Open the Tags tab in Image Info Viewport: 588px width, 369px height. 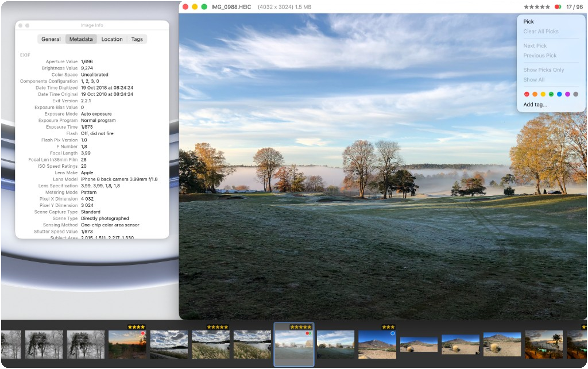[x=137, y=39]
